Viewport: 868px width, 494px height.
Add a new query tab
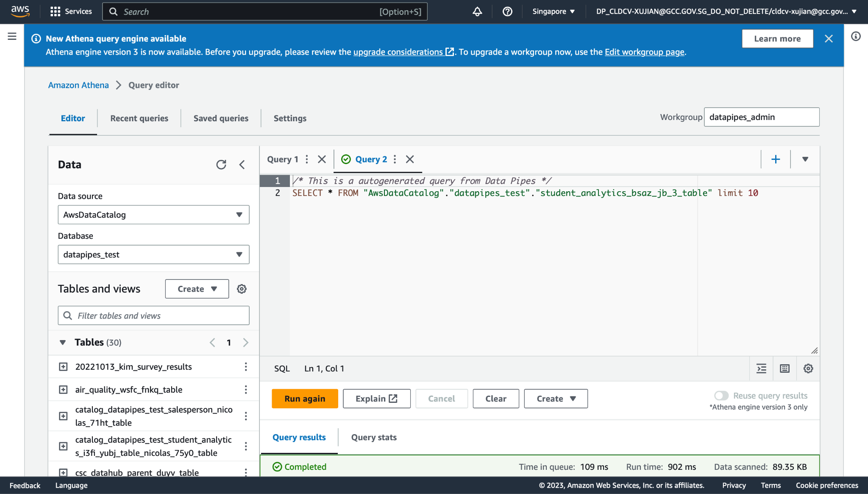pos(776,159)
